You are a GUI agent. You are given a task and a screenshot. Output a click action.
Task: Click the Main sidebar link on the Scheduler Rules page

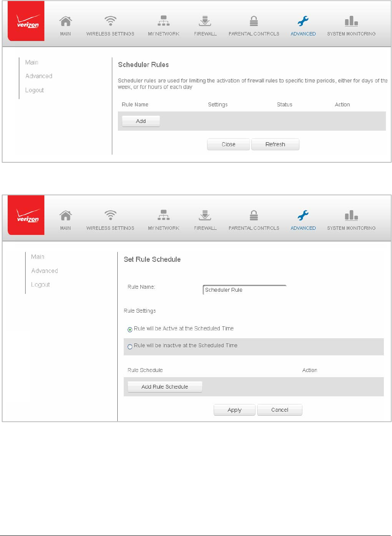click(32, 62)
